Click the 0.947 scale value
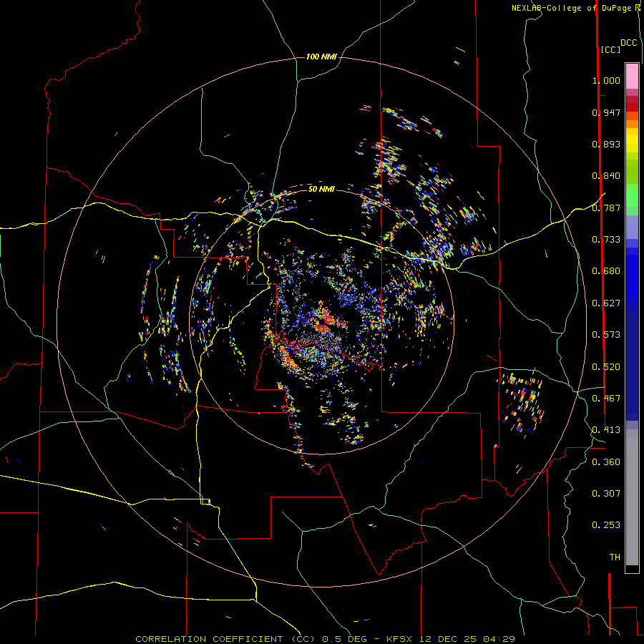 click(606, 112)
